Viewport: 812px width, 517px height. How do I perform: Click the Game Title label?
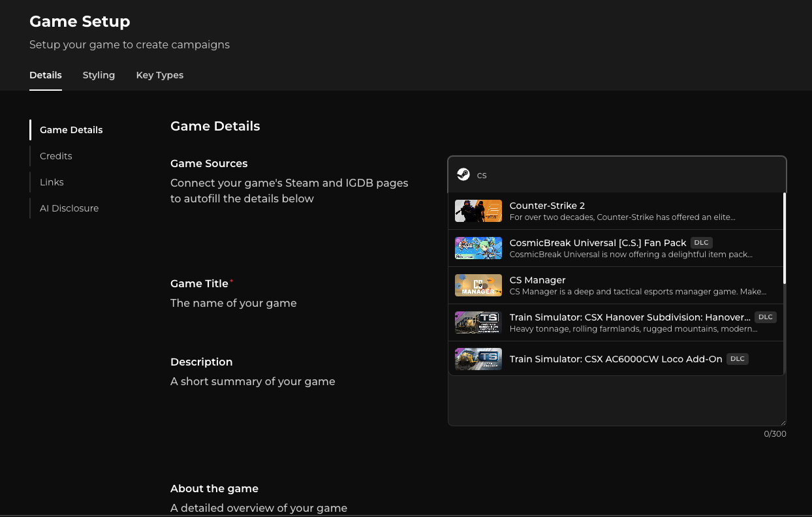pyautogui.click(x=199, y=283)
